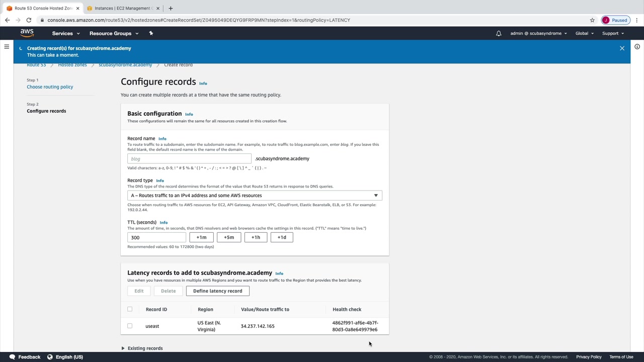Select the IP value 34.237.142.165
Image resolution: width=644 pixels, height=362 pixels.
(x=258, y=326)
